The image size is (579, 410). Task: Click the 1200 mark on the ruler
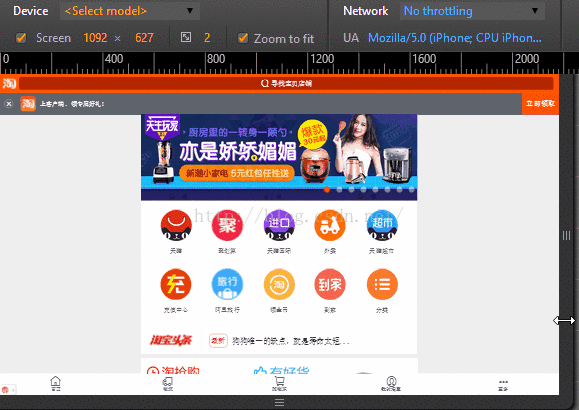(x=322, y=59)
